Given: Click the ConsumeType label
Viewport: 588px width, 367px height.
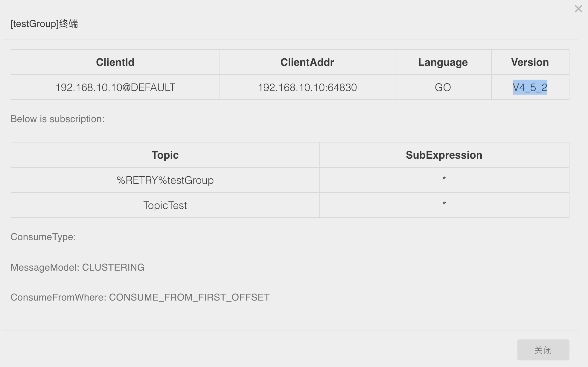Looking at the screenshot, I should [43, 236].
